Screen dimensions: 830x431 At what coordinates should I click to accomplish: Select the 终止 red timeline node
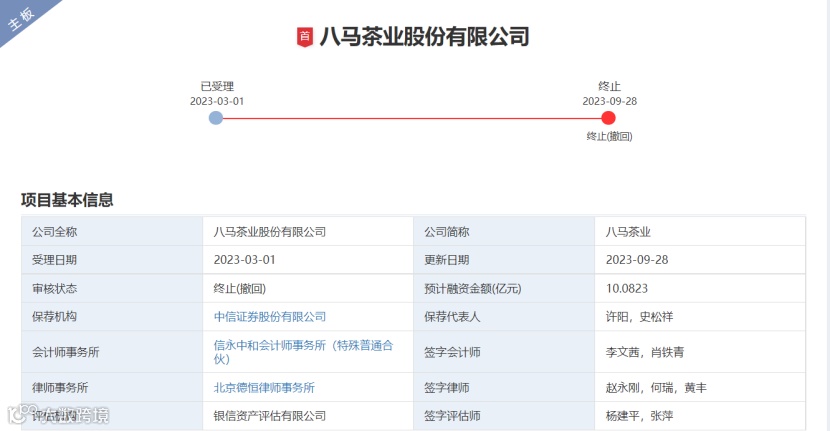(x=609, y=118)
